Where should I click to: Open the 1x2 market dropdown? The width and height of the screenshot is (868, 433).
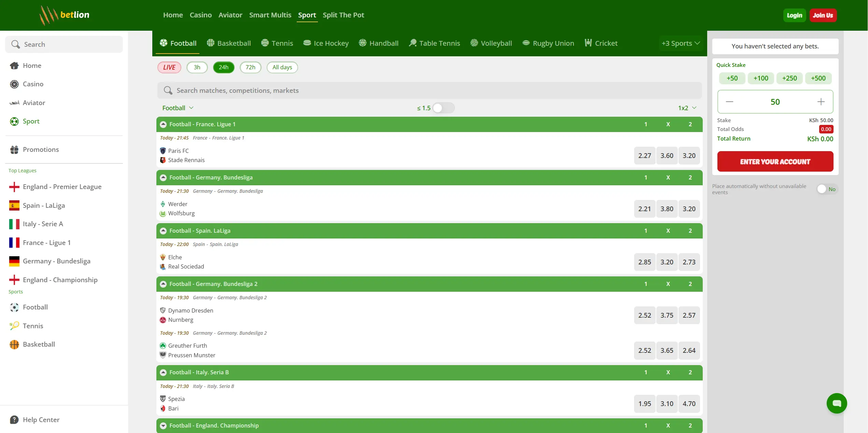(x=687, y=108)
